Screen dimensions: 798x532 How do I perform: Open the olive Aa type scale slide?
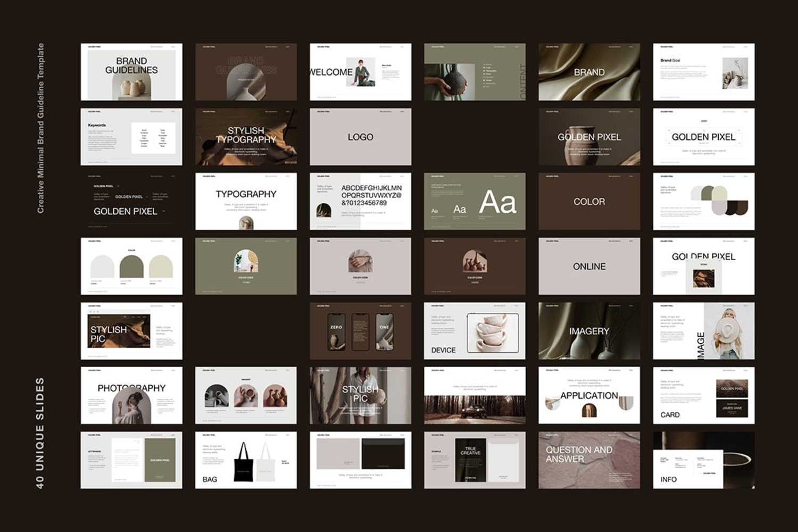click(x=475, y=202)
